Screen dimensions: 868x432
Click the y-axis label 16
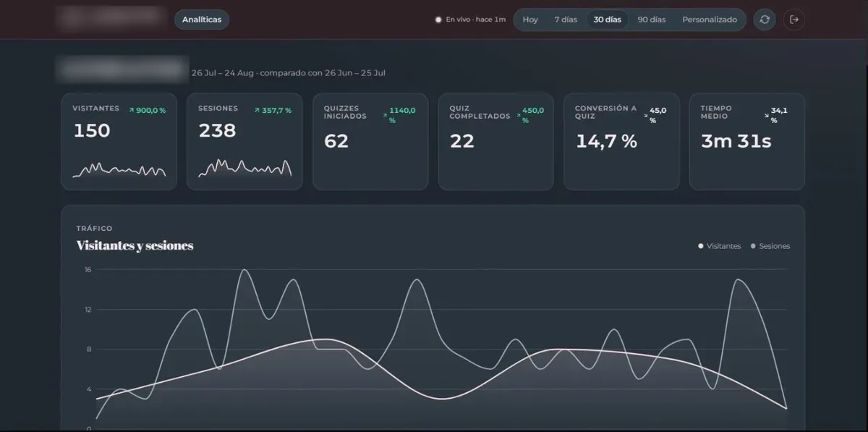click(x=88, y=269)
